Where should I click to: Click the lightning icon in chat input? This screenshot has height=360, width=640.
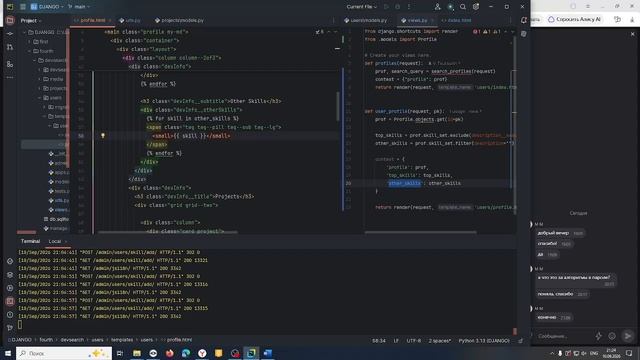598,336
